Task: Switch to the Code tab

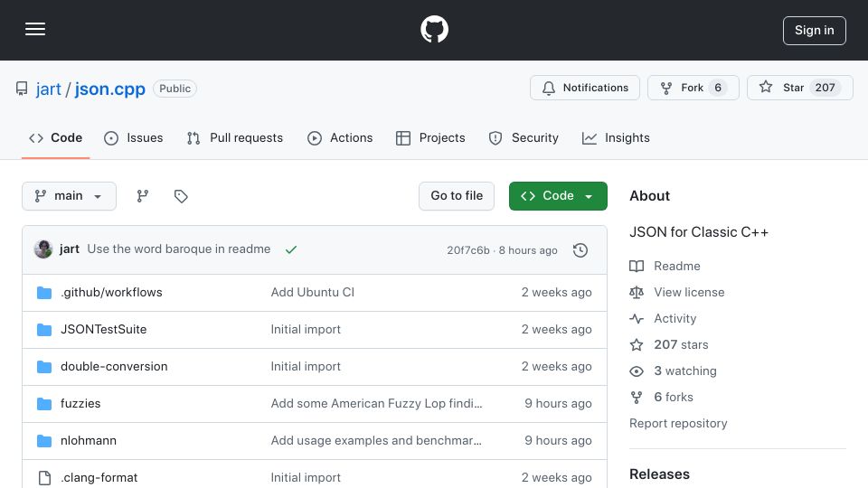Action: (x=56, y=137)
